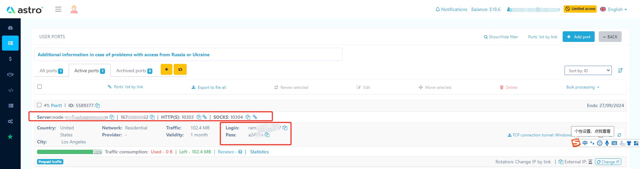Open Notifications
The image size is (644, 169).
click(451, 9)
